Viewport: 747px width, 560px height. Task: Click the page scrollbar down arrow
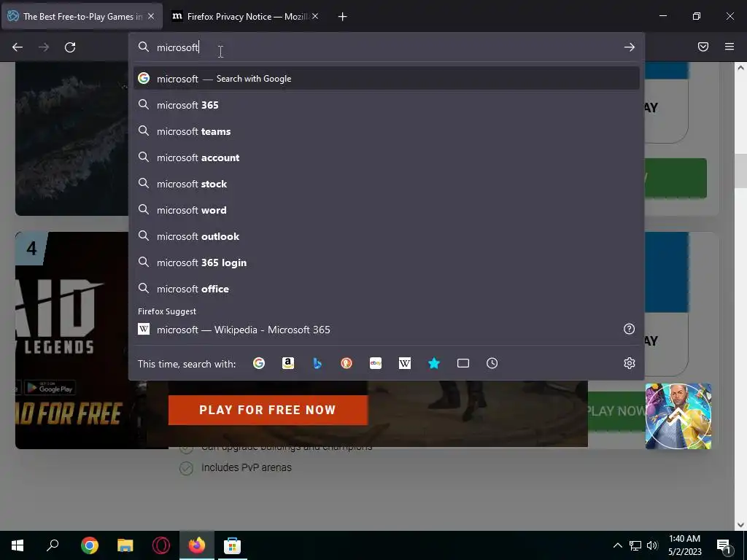(x=740, y=525)
